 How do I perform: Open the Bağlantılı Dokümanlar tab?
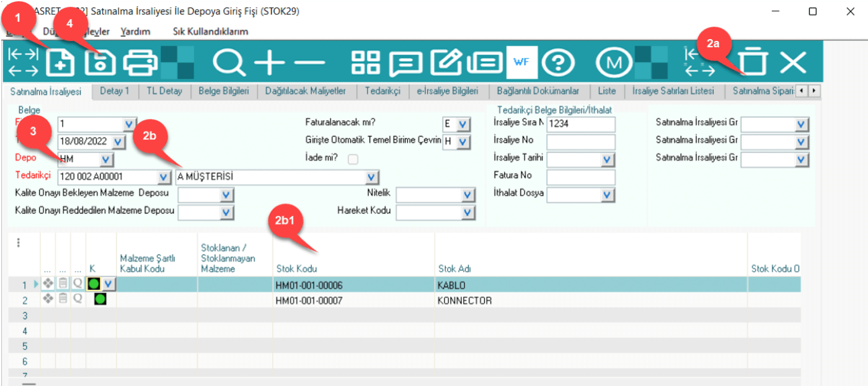(538, 91)
